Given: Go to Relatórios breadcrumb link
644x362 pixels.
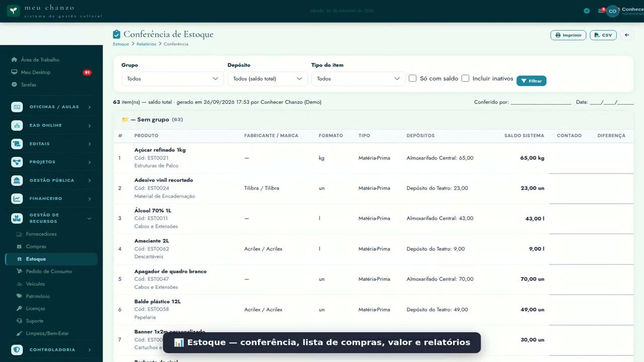Looking at the screenshot, I should coord(146,44).
